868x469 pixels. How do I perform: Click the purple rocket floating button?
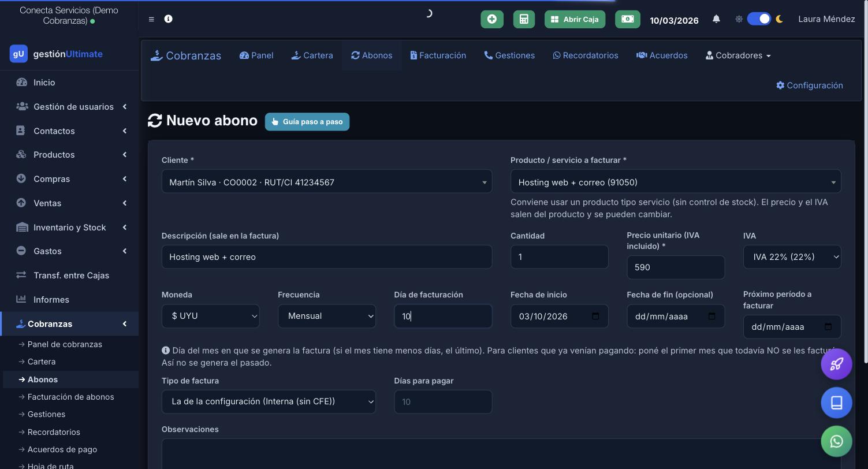[837, 364]
